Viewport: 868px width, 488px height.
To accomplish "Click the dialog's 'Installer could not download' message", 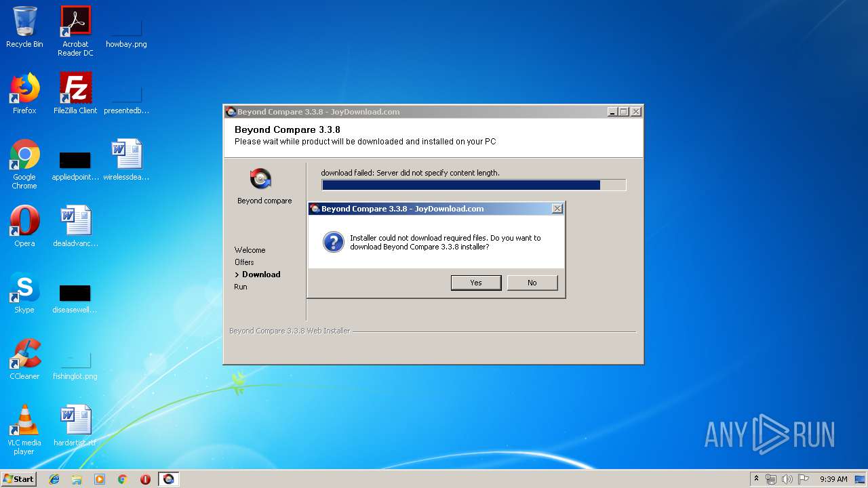I will (446, 242).
